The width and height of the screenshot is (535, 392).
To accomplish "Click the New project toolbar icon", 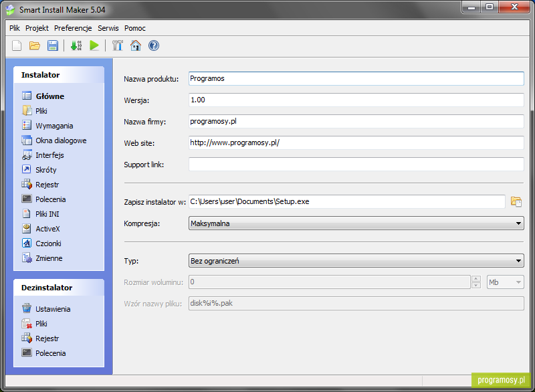I will [x=17, y=45].
